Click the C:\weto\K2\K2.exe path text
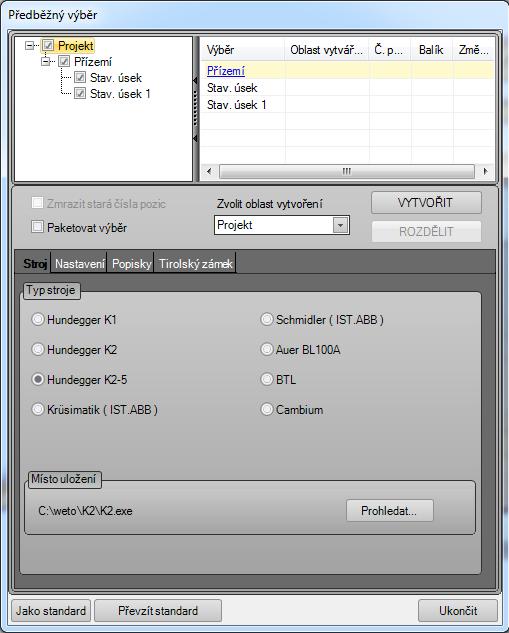The width and height of the screenshot is (509, 633). [85, 511]
